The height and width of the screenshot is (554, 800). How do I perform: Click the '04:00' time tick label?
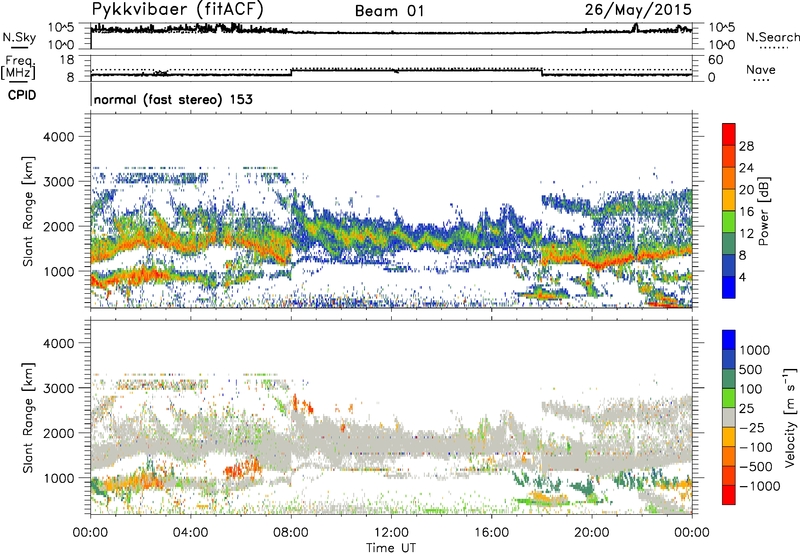(x=191, y=532)
